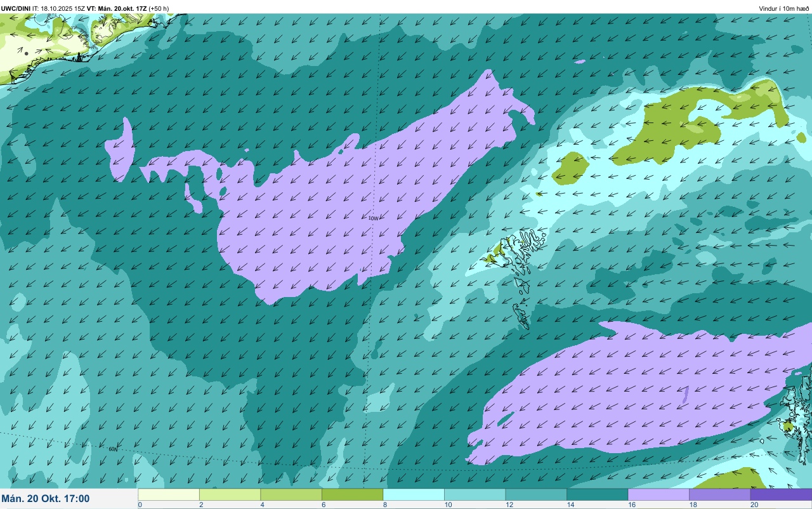
Task: Click legend scale number '2'
Action: (x=200, y=505)
